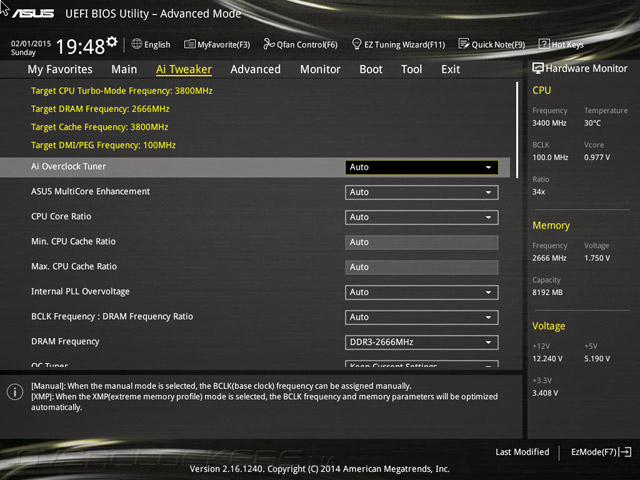This screenshot has height=480, width=640.
Task: Click the memory voltage 1.750 V value
Action: tap(597, 258)
